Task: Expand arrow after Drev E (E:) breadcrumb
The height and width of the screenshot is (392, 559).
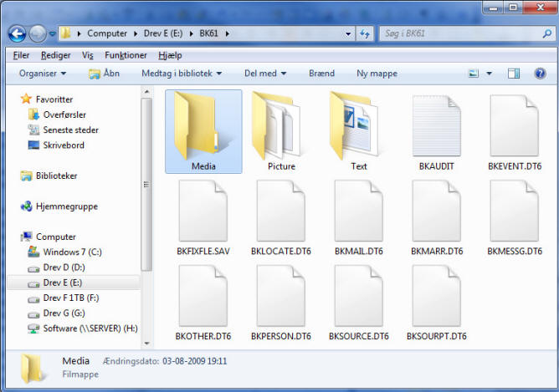Action: tap(192, 33)
